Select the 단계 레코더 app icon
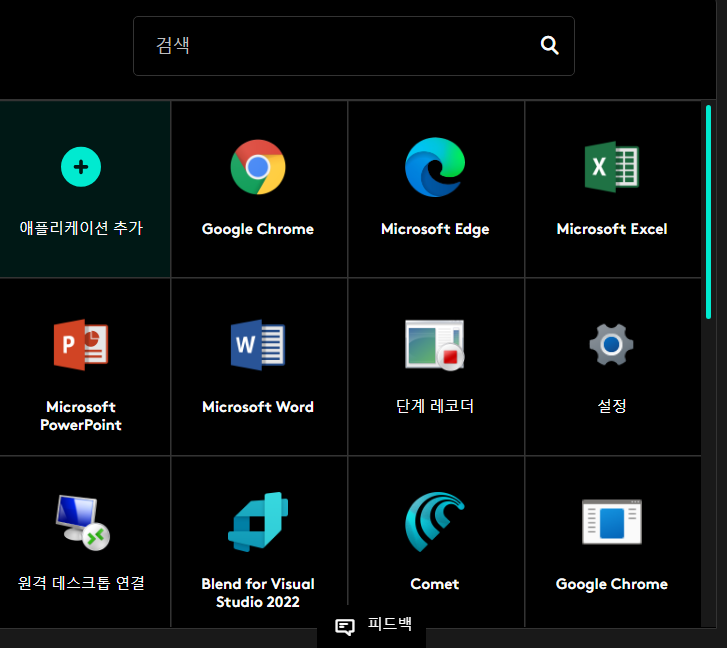The width and height of the screenshot is (727, 648). point(435,345)
